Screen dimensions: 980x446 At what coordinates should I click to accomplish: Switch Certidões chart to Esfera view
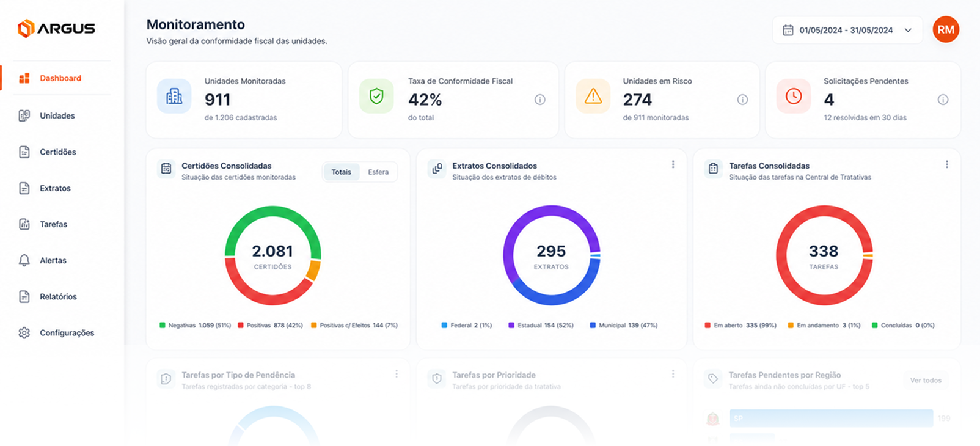[x=378, y=172]
